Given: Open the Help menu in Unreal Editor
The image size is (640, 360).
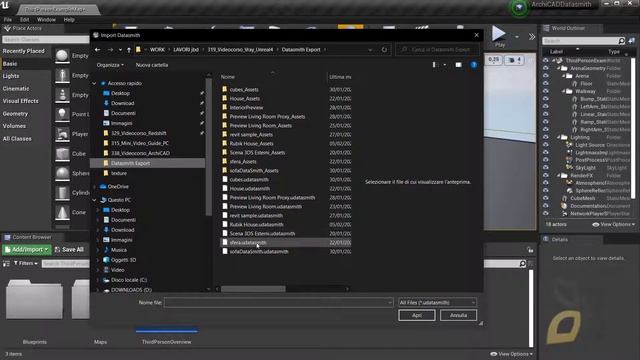Looking at the screenshot, I should pos(69,20).
